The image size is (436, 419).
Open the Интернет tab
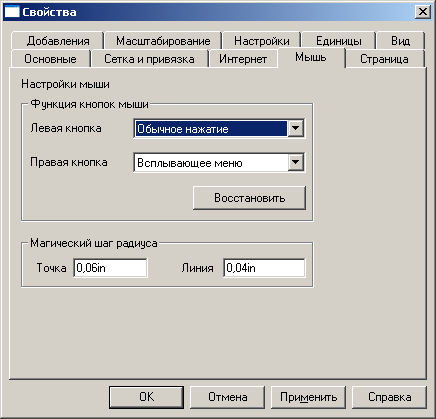pyautogui.click(x=243, y=59)
